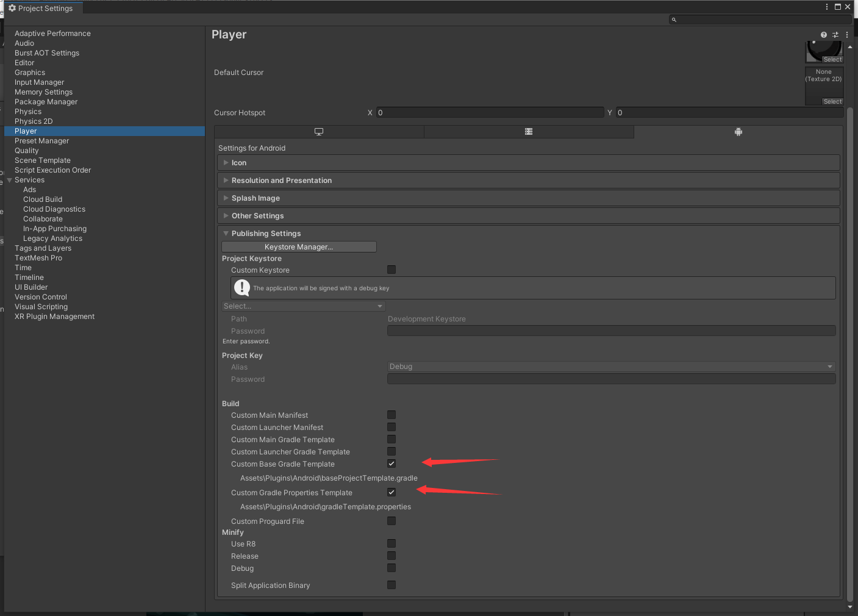Viewport: 858px width, 616px height.
Task: Toggle Minify Debug checkbox
Action: 391,568
